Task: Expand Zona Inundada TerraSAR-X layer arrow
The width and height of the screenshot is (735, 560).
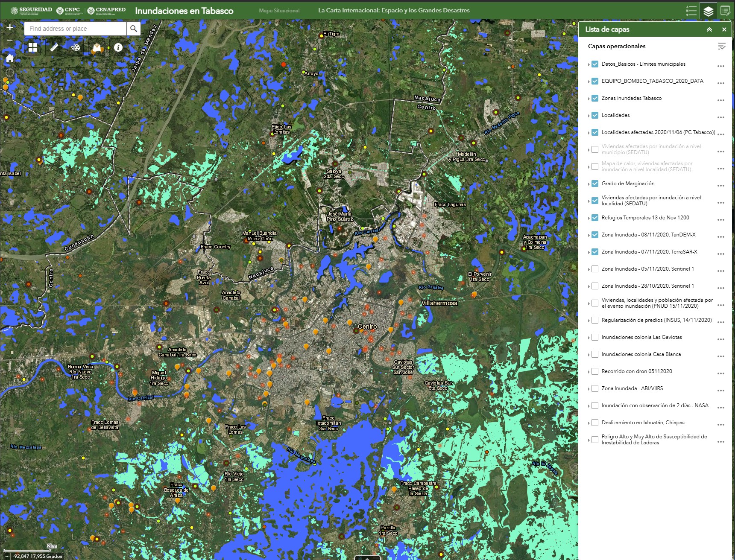Action: pyautogui.click(x=589, y=252)
